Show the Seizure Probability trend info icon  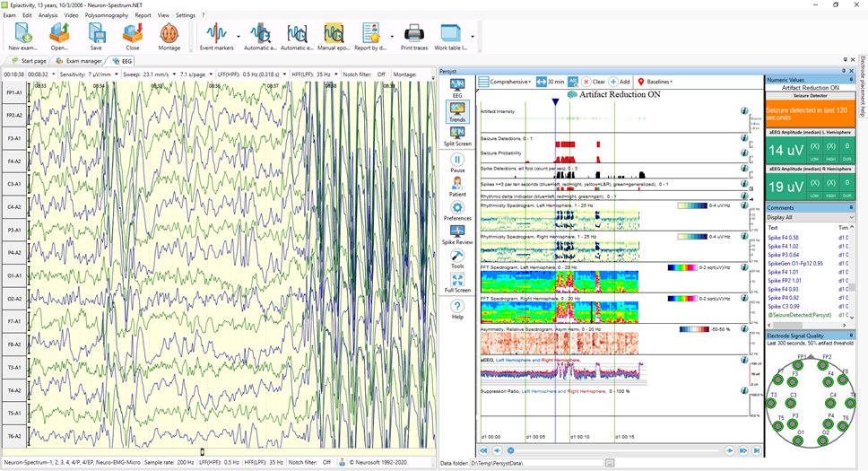[x=744, y=153]
